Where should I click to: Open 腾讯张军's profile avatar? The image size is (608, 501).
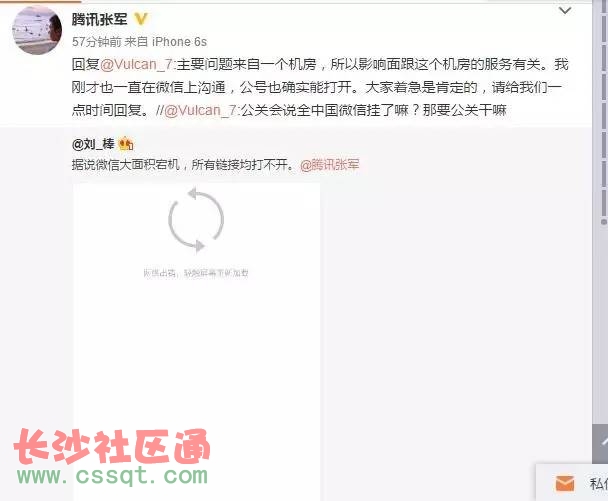[x=37, y=30]
